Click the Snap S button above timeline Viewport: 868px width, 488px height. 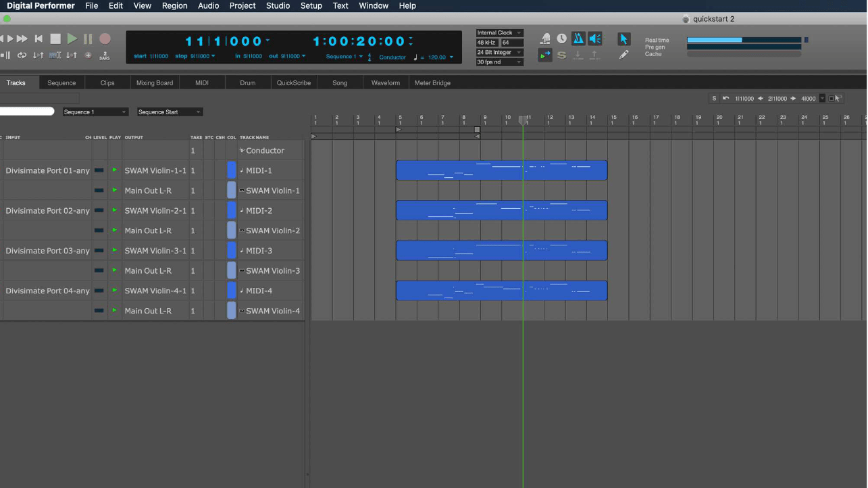[714, 99]
